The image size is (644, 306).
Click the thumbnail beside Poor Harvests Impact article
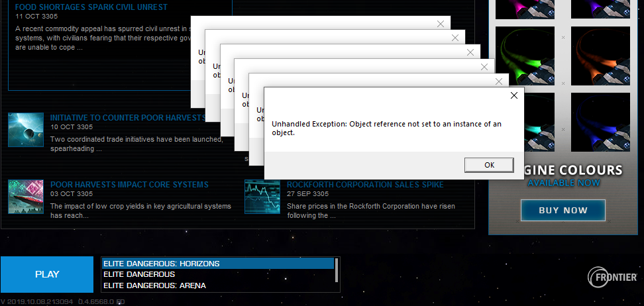26,197
